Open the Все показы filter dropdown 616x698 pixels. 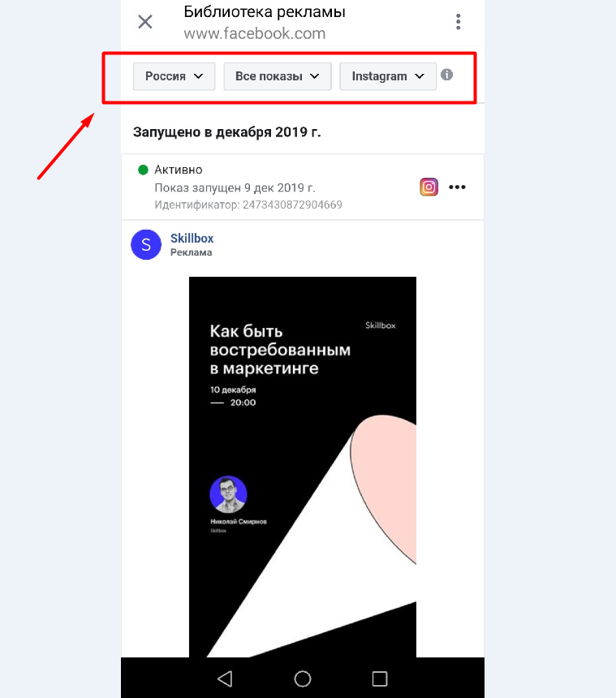pos(278,76)
